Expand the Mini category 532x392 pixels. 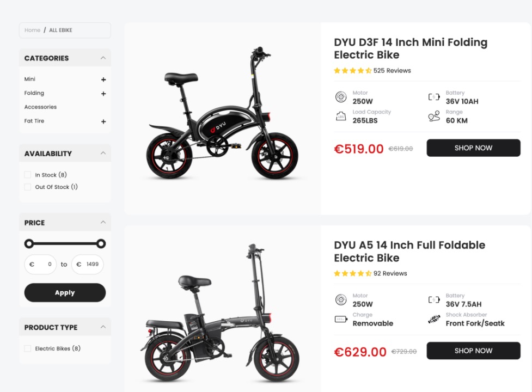[x=103, y=79]
